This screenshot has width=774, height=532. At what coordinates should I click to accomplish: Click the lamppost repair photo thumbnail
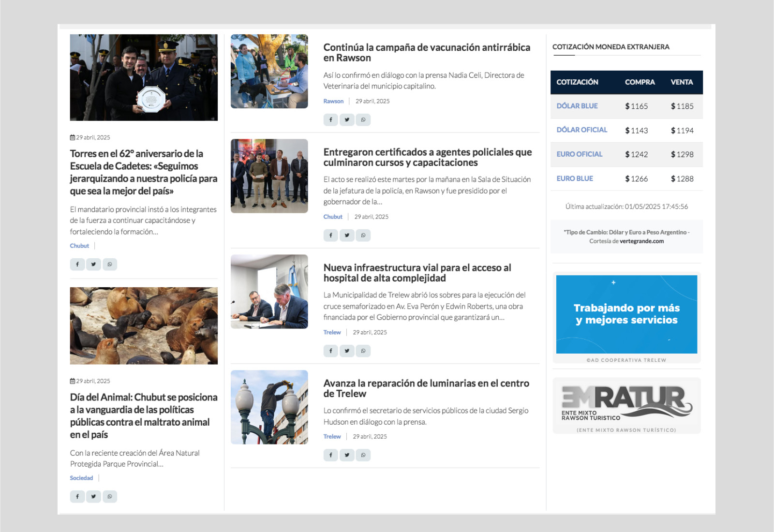pos(269,407)
